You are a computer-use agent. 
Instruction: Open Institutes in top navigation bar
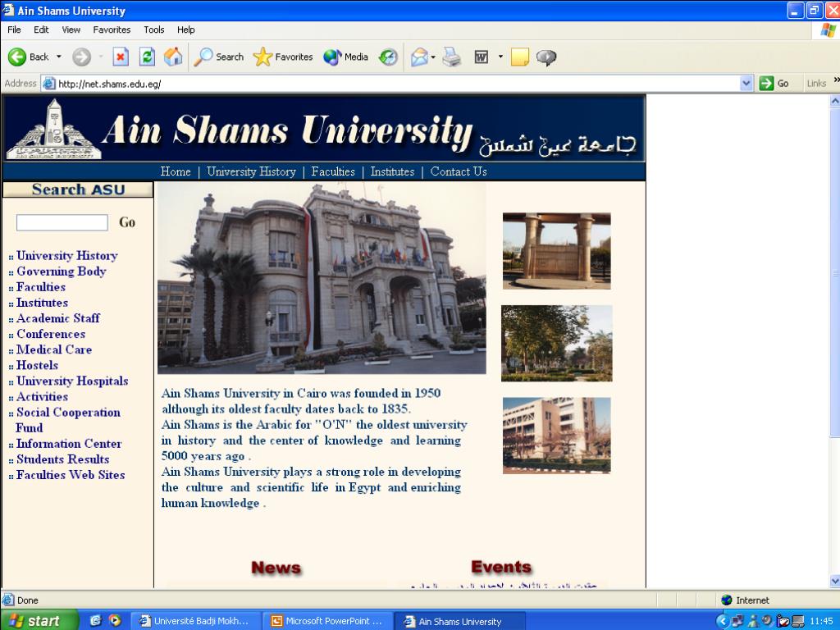tap(392, 171)
